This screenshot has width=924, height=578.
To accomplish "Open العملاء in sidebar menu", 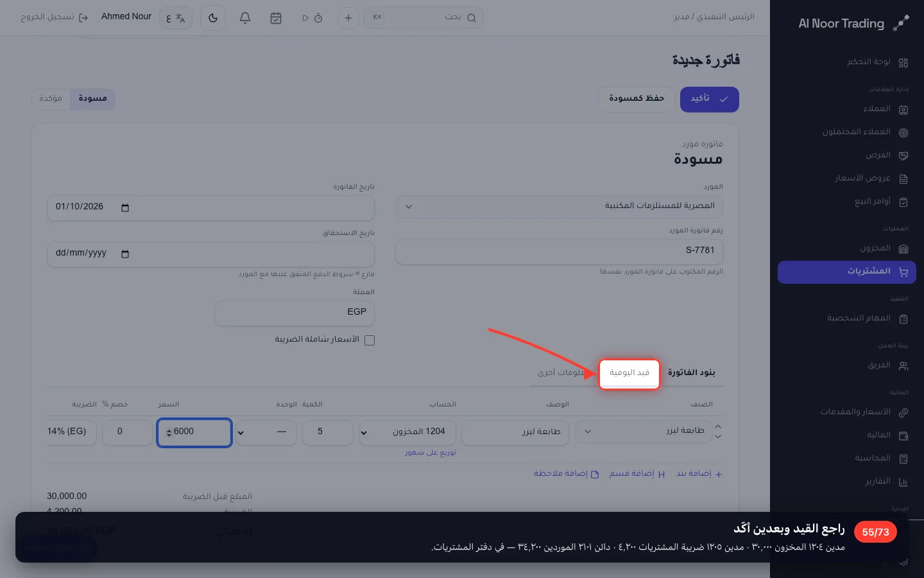I will [847, 109].
